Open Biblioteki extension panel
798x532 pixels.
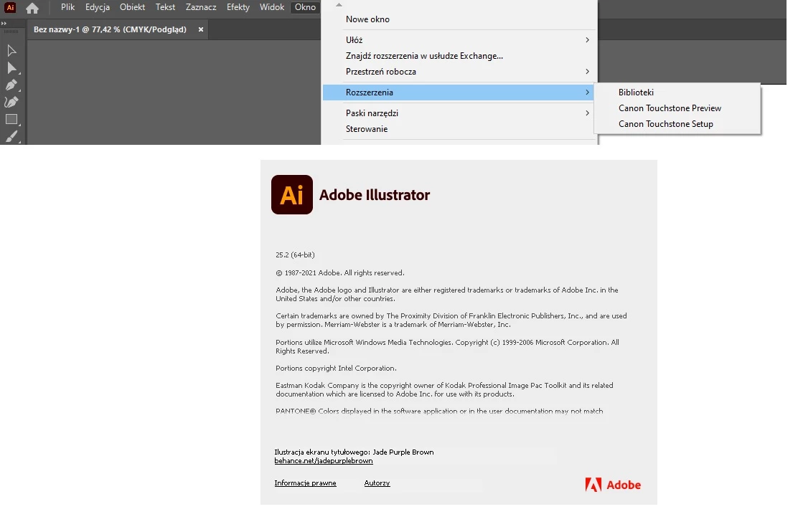tap(677, 92)
